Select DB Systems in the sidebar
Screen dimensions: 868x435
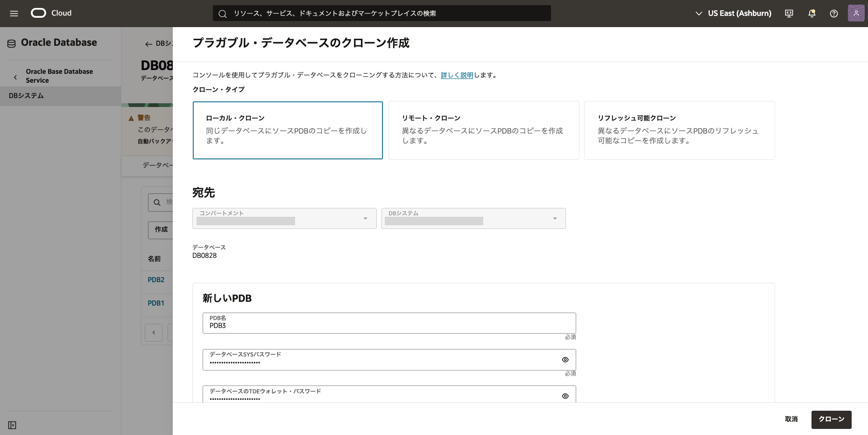tap(26, 96)
